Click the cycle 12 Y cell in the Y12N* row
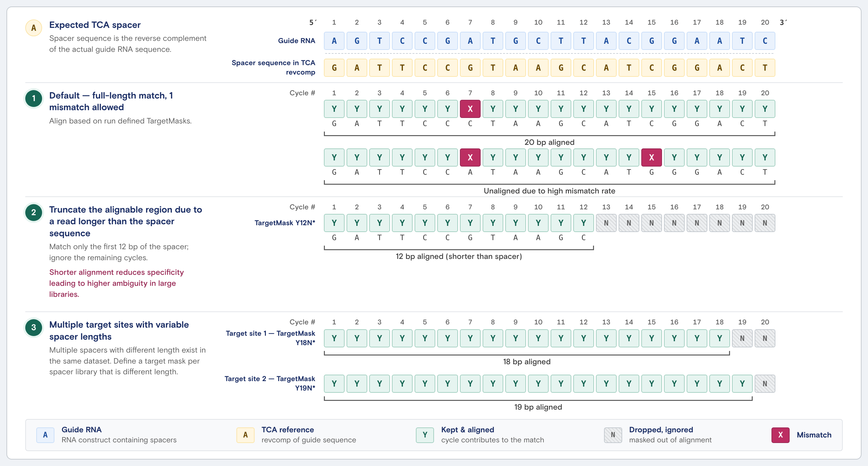868x466 pixels. point(583,223)
